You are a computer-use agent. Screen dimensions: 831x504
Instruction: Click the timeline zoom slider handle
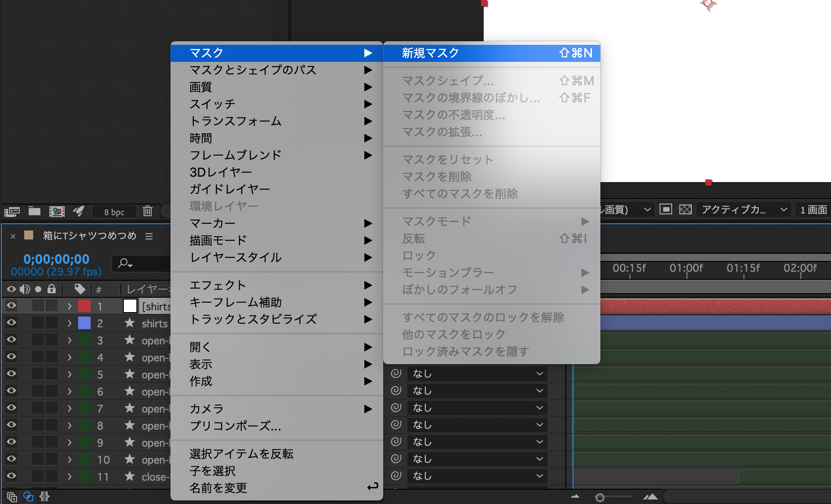tap(599, 497)
